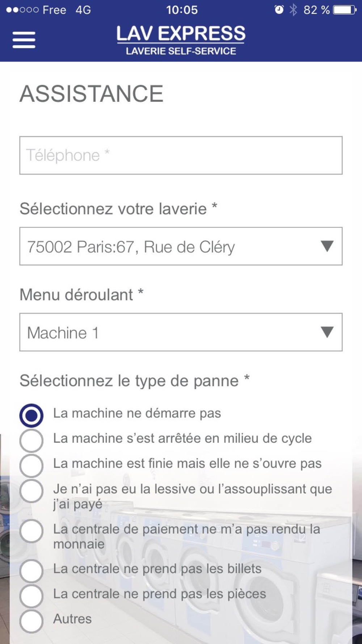Image resolution: width=362 pixels, height=644 pixels.
Task: Open the hamburger menu
Action: tap(24, 40)
